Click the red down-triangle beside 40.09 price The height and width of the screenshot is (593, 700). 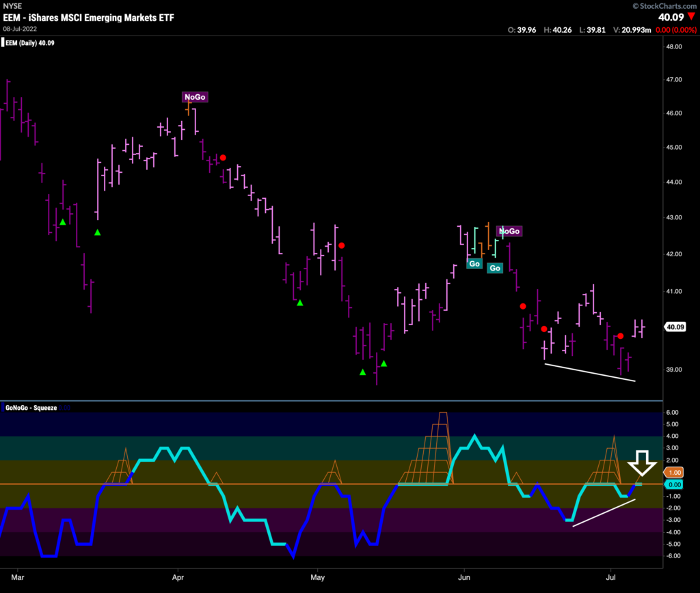(x=692, y=17)
